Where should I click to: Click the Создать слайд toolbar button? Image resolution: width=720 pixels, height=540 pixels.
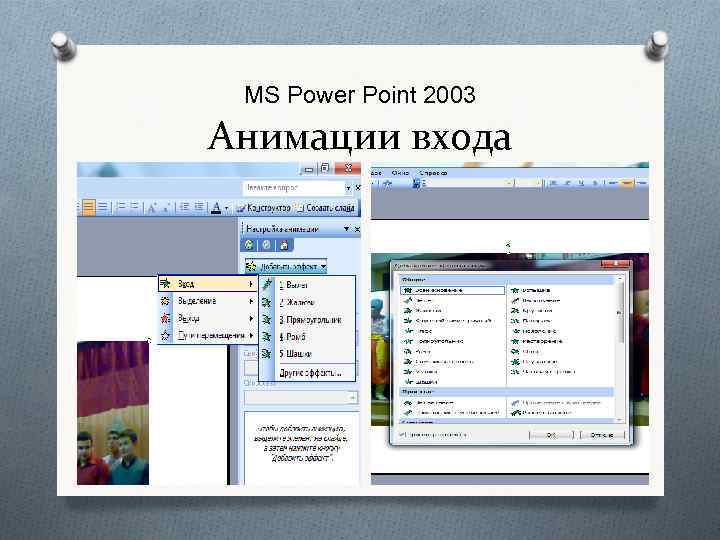(x=326, y=208)
